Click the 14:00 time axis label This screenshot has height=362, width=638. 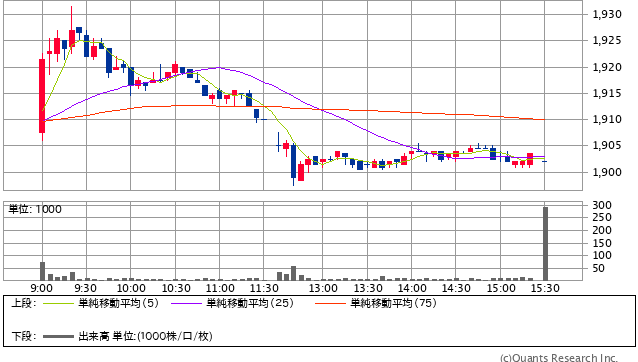pyautogui.click(x=412, y=288)
